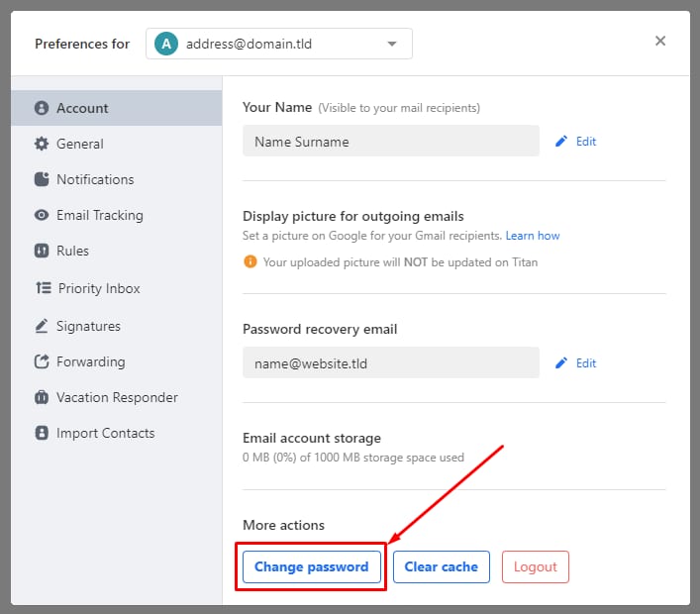Follow the Learn how link
Image resolution: width=700 pixels, height=614 pixels.
(x=533, y=236)
